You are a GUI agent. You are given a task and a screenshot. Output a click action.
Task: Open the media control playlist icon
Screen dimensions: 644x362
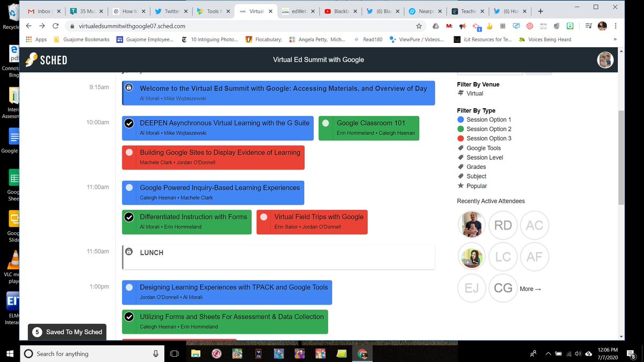click(588, 26)
